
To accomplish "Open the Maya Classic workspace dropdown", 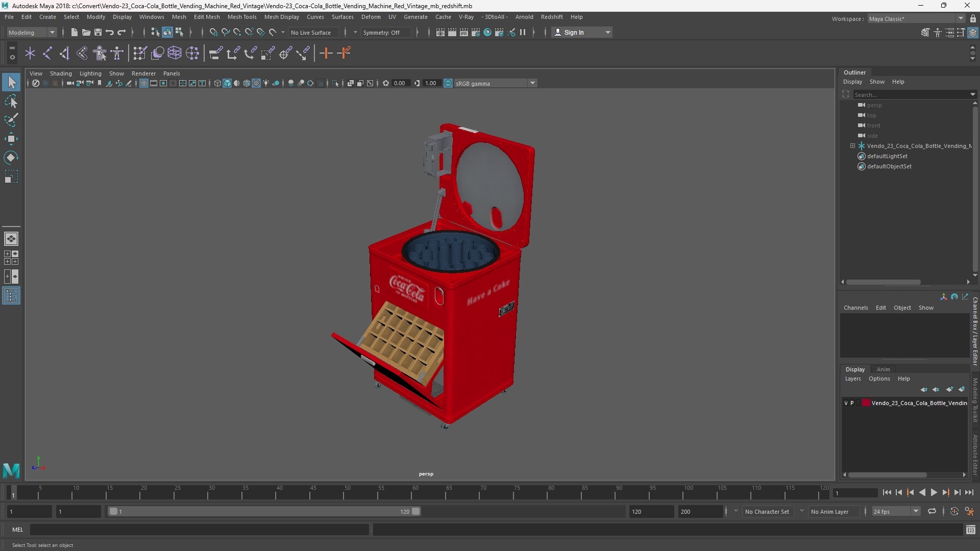I will click(917, 19).
